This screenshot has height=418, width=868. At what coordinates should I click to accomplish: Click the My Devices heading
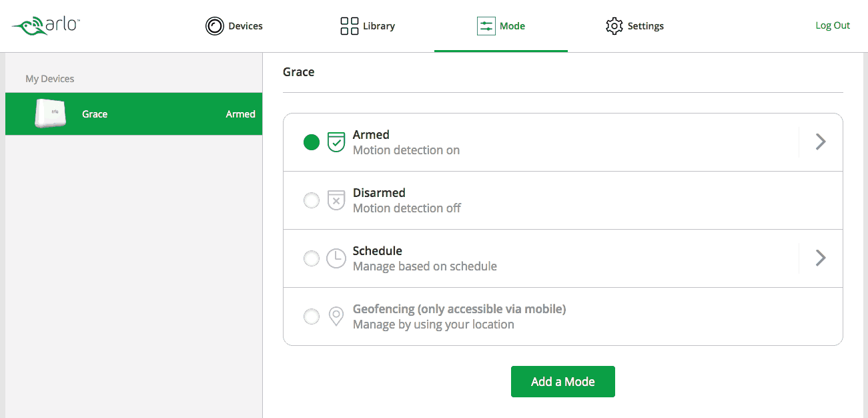tap(50, 79)
